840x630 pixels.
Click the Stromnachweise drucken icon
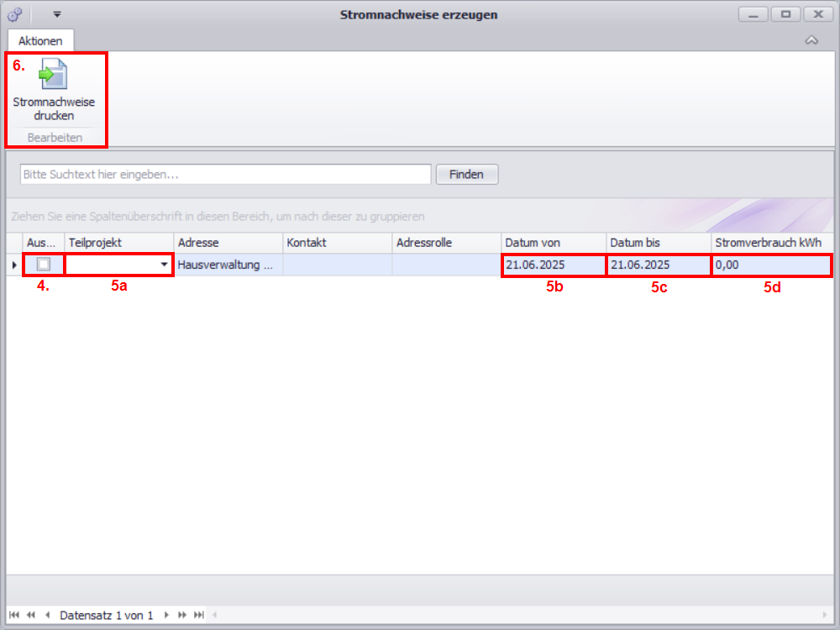pyautogui.click(x=54, y=75)
